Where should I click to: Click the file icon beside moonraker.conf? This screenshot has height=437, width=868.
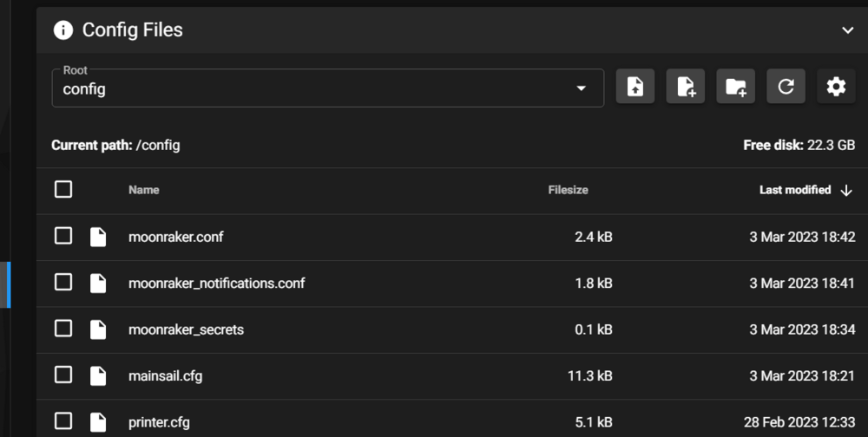point(98,237)
